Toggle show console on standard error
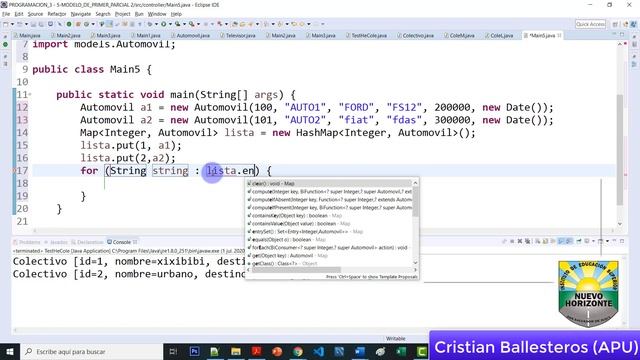This screenshot has height=360, width=640. point(569,242)
